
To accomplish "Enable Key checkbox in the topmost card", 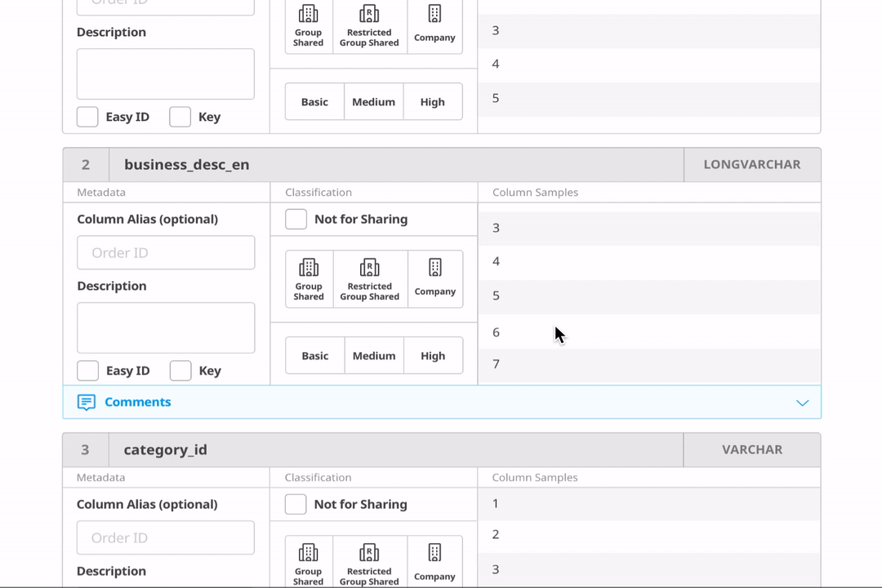I will pyautogui.click(x=180, y=117).
